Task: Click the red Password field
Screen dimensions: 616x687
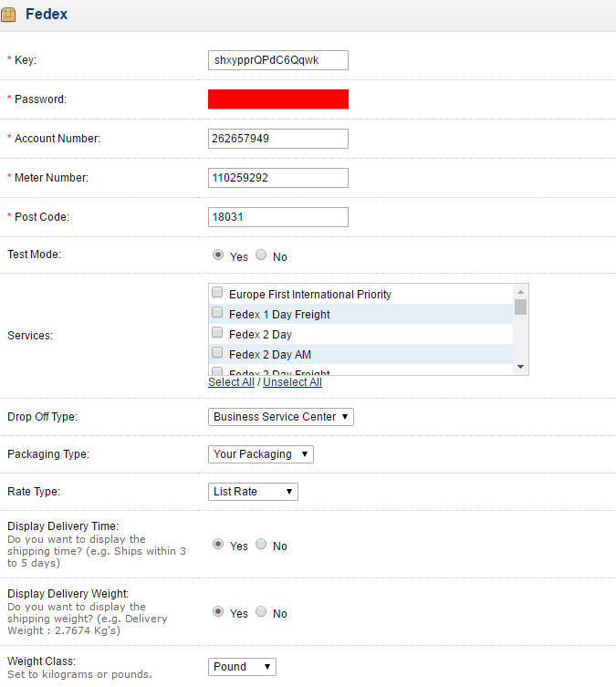Action: (278, 99)
